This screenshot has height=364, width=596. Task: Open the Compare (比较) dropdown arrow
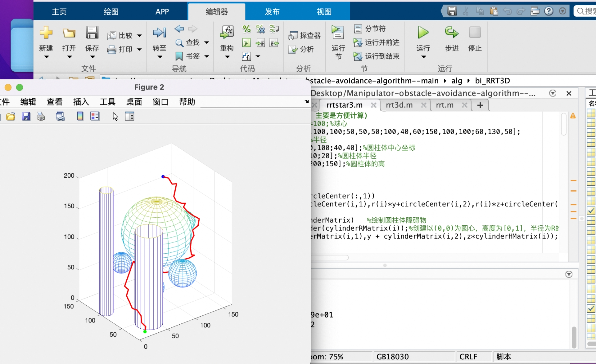click(x=139, y=36)
